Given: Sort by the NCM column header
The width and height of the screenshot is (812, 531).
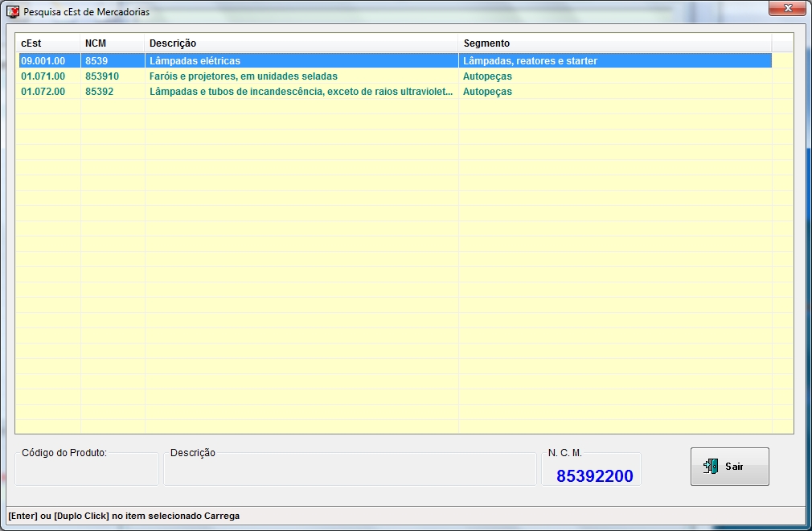Looking at the screenshot, I should (112, 43).
